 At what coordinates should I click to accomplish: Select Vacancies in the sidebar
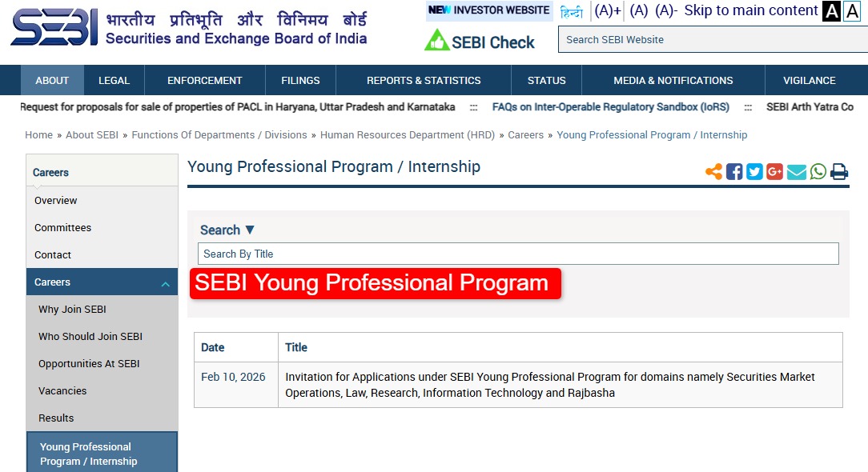(x=62, y=391)
